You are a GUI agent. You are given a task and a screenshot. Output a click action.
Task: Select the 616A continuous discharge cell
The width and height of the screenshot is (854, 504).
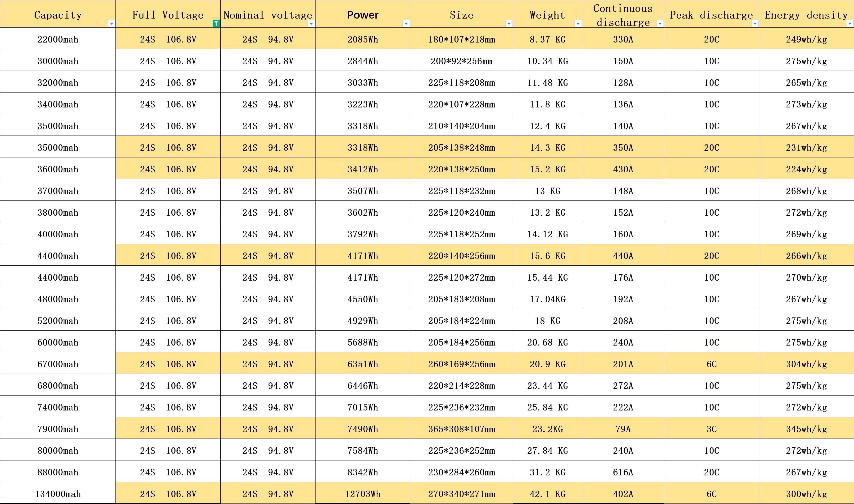623,471
